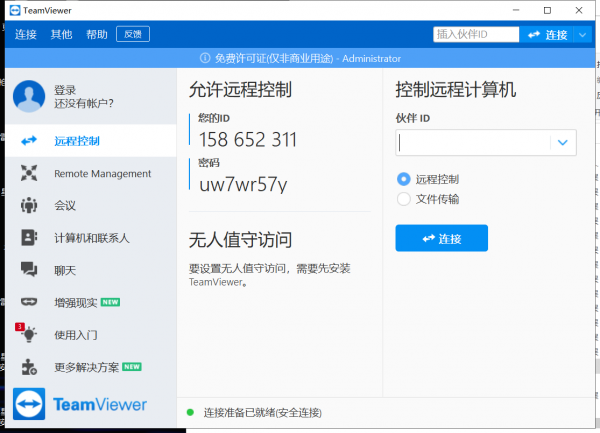Select 远程控制 in the sidebar
The image size is (600, 433).
click(91, 141)
